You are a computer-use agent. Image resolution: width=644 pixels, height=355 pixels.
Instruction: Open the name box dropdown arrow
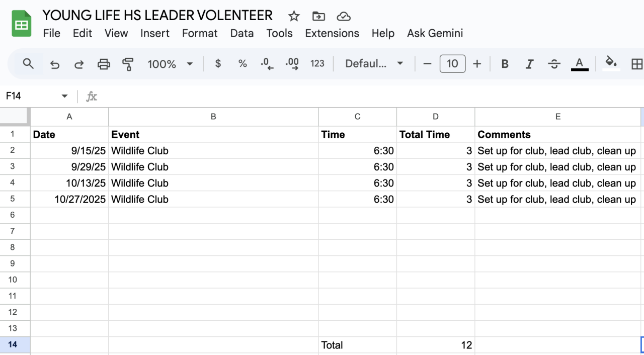tap(64, 96)
